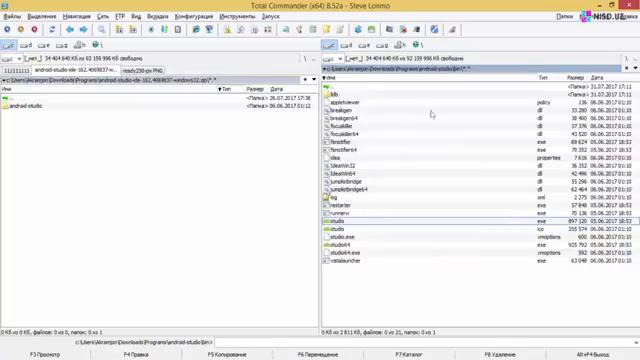The width and height of the screenshot is (640, 360).
Task: Open the Запуск menu
Action: click(x=271, y=16)
